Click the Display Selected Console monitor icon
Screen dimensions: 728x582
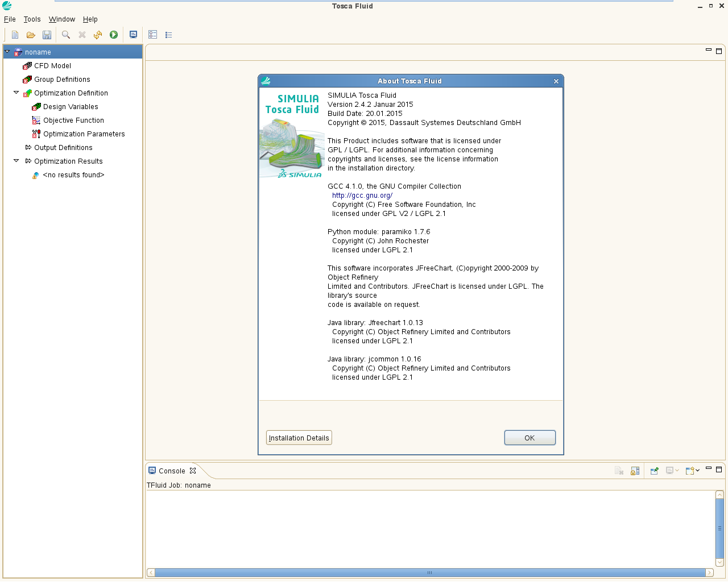click(x=669, y=471)
